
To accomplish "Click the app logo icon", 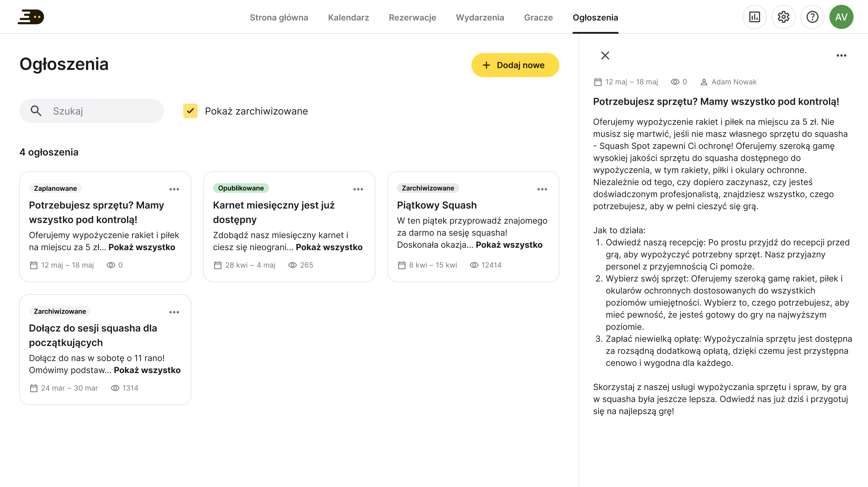I will tap(31, 17).
